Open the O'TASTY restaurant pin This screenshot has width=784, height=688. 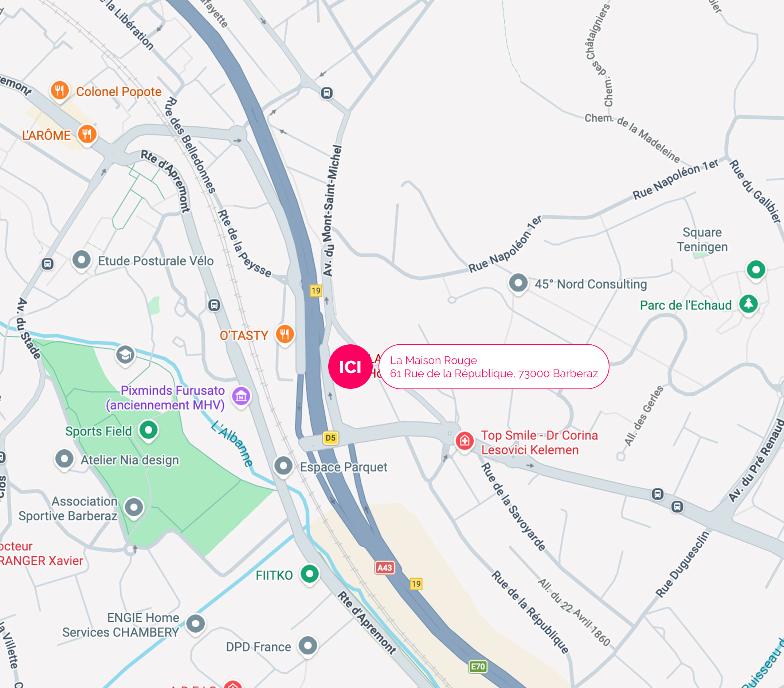285,335
